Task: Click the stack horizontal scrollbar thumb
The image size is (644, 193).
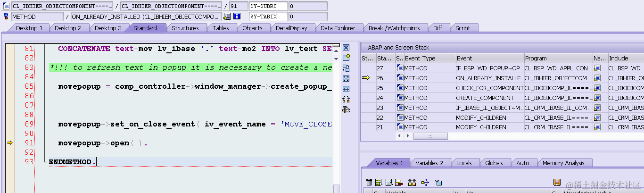Action: pyautogui.click(x=430, y=136)
